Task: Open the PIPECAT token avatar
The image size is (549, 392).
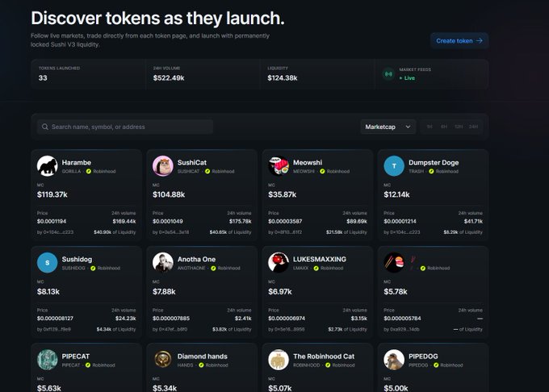Action: tap(48, 360)
